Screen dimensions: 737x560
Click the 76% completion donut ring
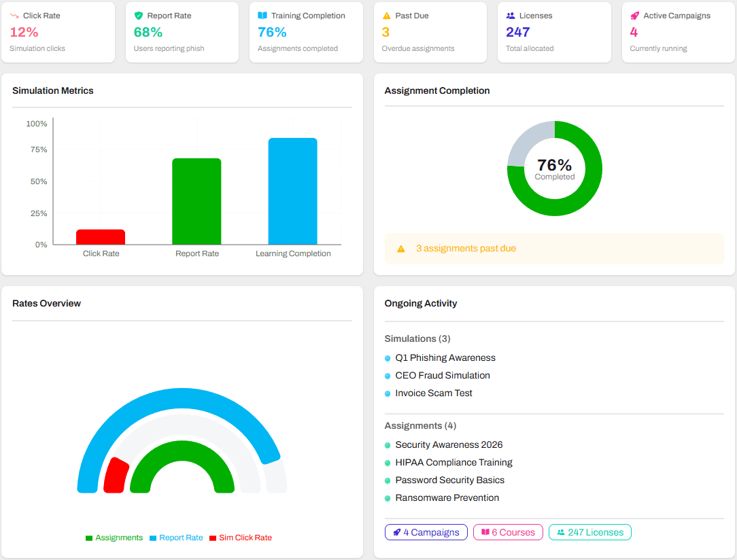point(595,169)
